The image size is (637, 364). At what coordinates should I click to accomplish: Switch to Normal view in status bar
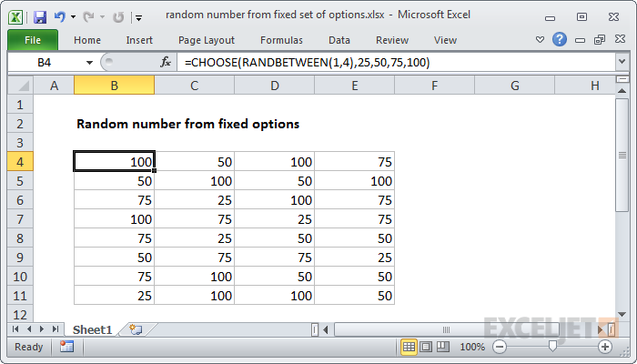pyautogui.click(x=409, y=347)
